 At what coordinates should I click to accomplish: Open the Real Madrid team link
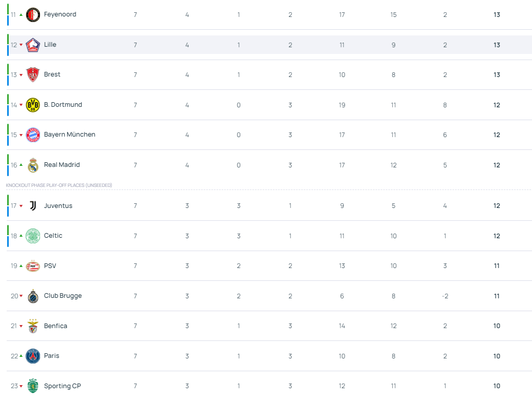(x=62, y=164)
